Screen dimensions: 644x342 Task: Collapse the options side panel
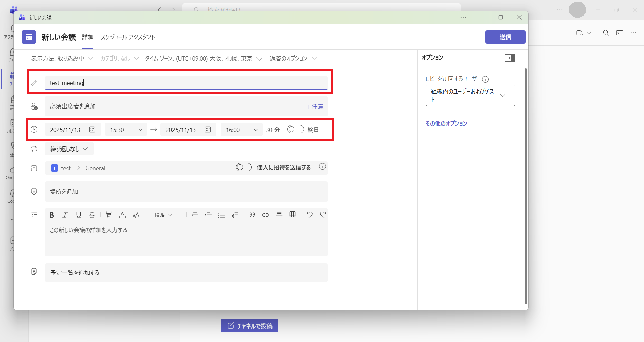(510, 58)
